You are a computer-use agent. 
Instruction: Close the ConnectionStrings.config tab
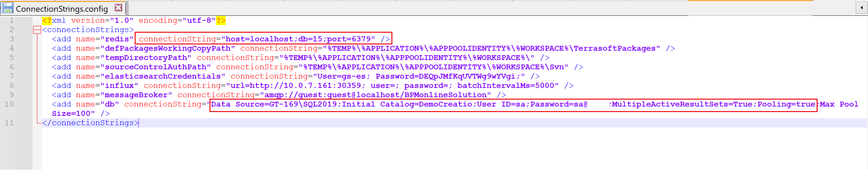(118, 8)
